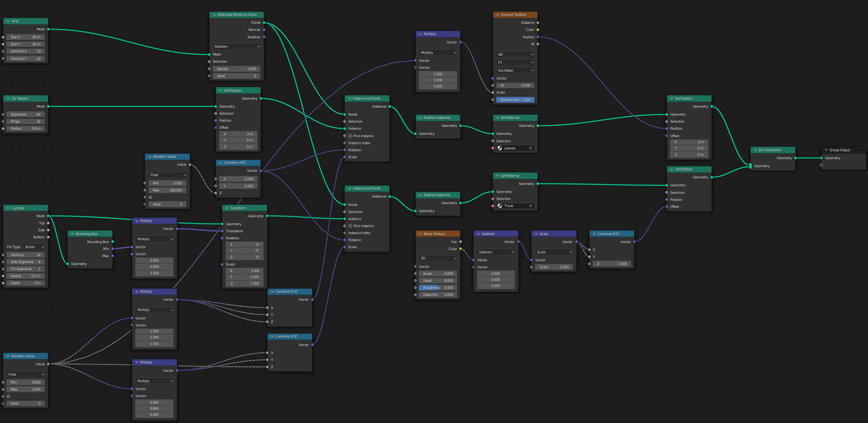
Task: Collapse the Grid node with its chevron
Action: pyautogui.click(x=8, y=21)
